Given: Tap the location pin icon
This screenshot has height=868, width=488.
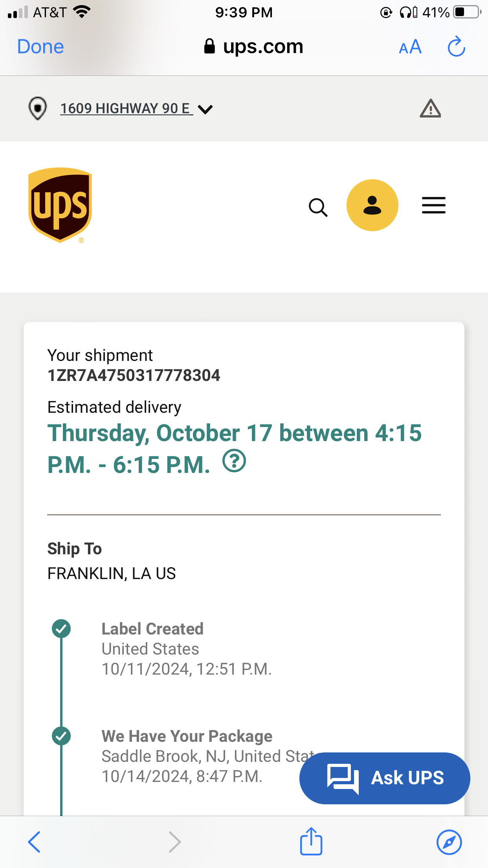Looking at the screenshot, I should click(x=38, y=108).
